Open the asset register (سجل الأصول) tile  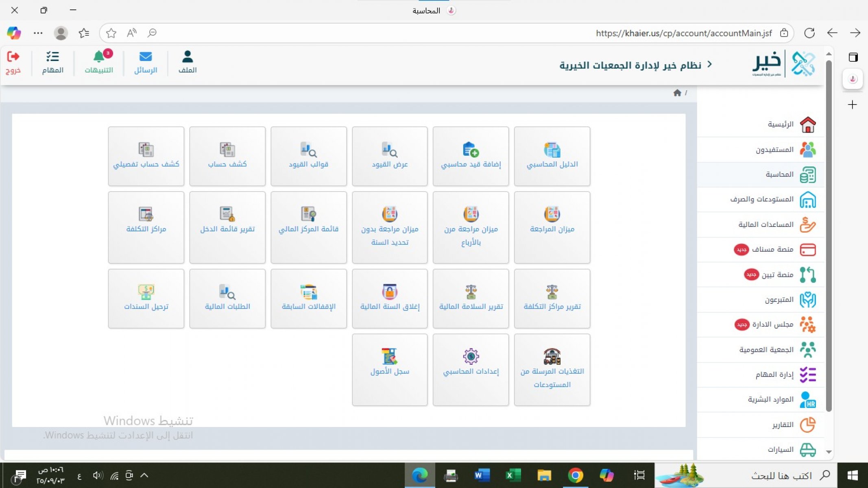390,363
